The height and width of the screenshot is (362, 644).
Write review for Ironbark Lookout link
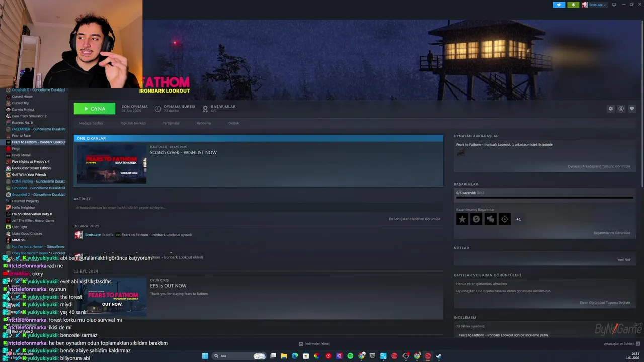coord(504,335)
